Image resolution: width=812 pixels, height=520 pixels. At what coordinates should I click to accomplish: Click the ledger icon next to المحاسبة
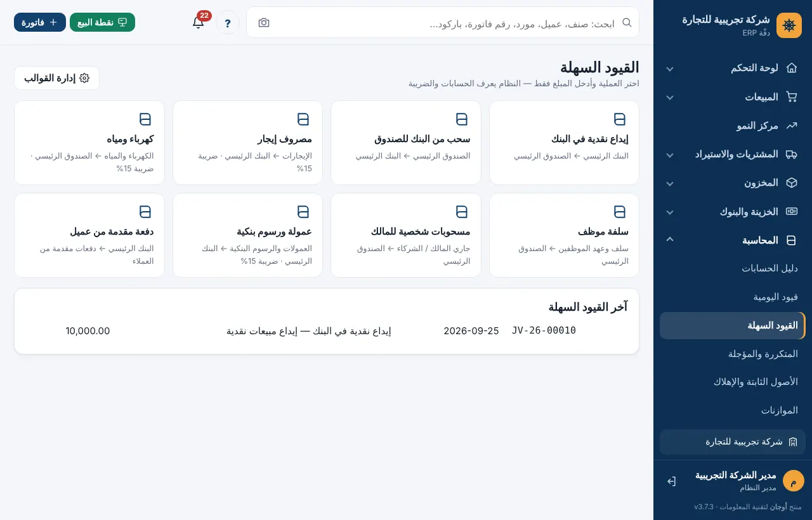791,240
